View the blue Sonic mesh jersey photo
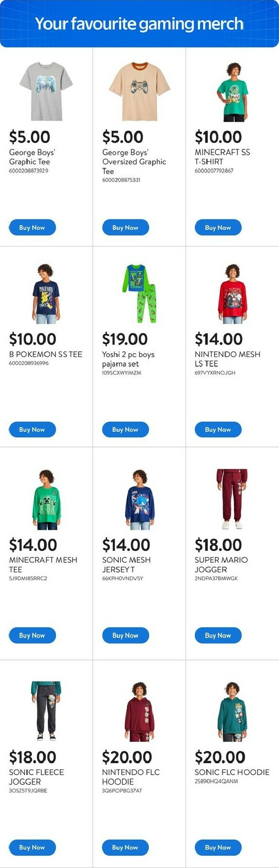279x868 pixels. pos(139,500)
